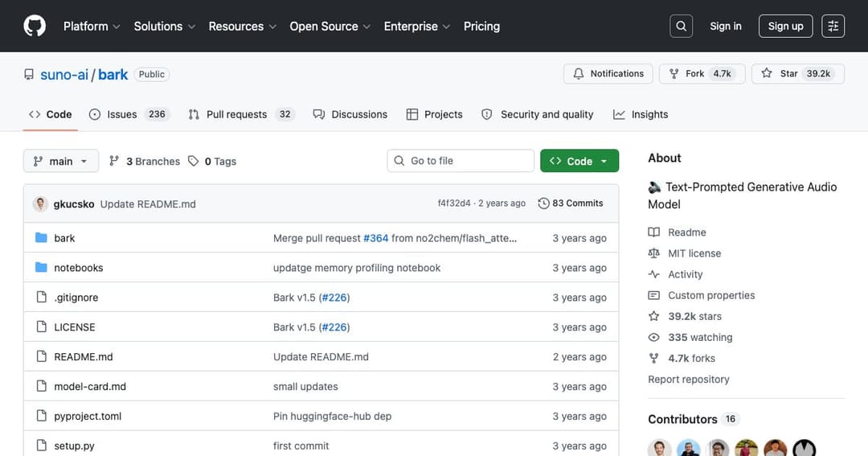Click the Sign up button
Image resolution: width=868 pixels, height=456 pixels.
785,26
